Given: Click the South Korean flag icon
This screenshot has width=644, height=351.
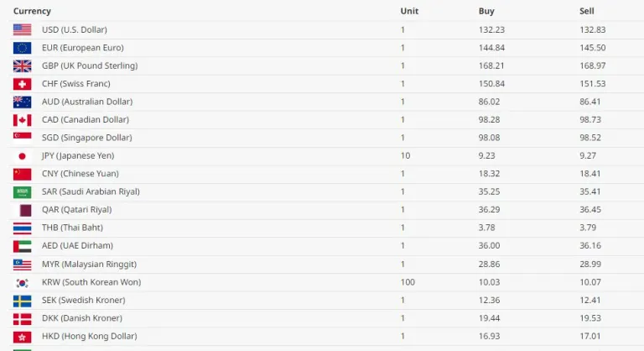Looking at the screenshot, I should (22, 282).
